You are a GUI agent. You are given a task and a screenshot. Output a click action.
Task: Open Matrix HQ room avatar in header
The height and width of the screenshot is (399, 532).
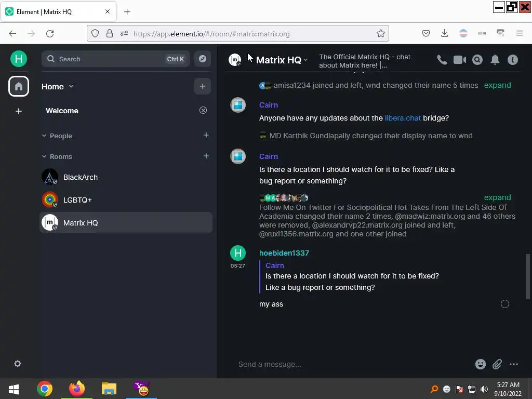tap(235, 60)
